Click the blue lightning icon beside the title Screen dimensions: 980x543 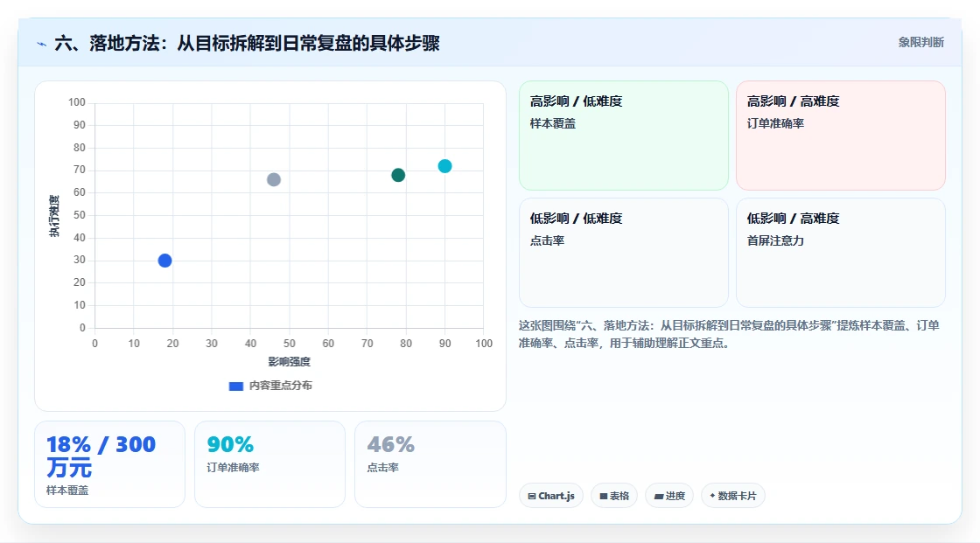(x=41, y=44)
